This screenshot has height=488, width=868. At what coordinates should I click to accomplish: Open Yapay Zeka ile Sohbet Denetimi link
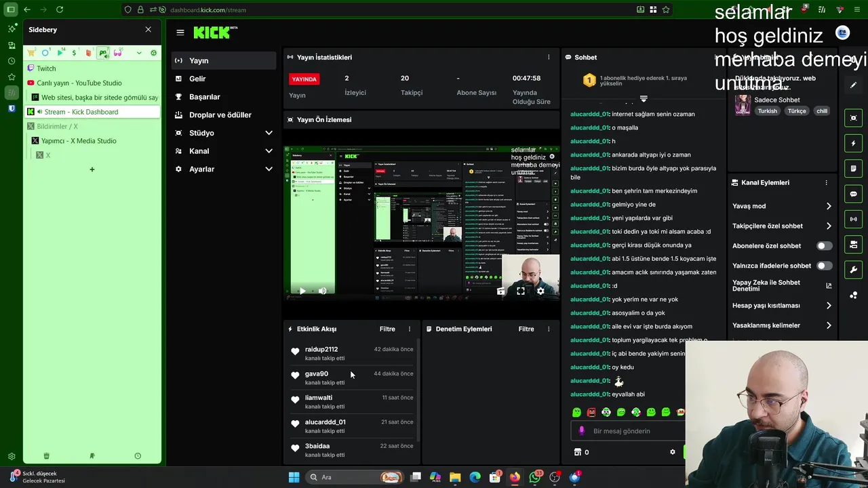click(x=782, y=286)
